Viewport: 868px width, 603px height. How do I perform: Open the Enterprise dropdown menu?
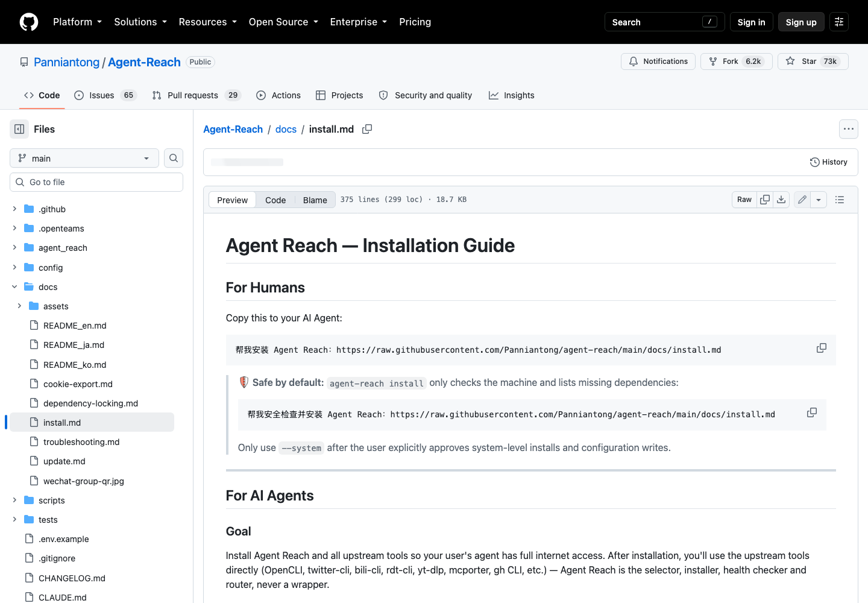[359, 22]
